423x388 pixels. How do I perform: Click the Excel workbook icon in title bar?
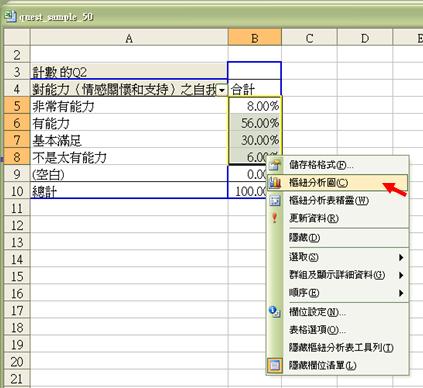(10, 16)
